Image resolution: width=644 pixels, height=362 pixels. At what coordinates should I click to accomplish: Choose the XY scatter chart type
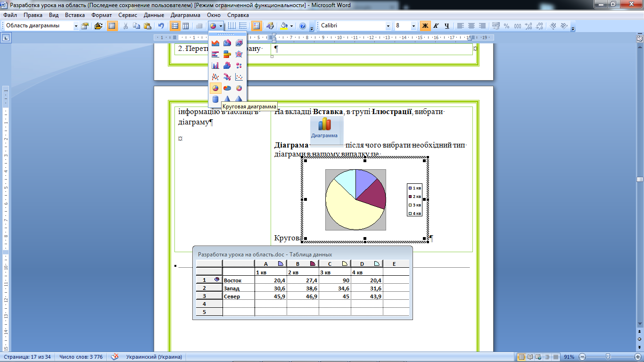point(239,76)
